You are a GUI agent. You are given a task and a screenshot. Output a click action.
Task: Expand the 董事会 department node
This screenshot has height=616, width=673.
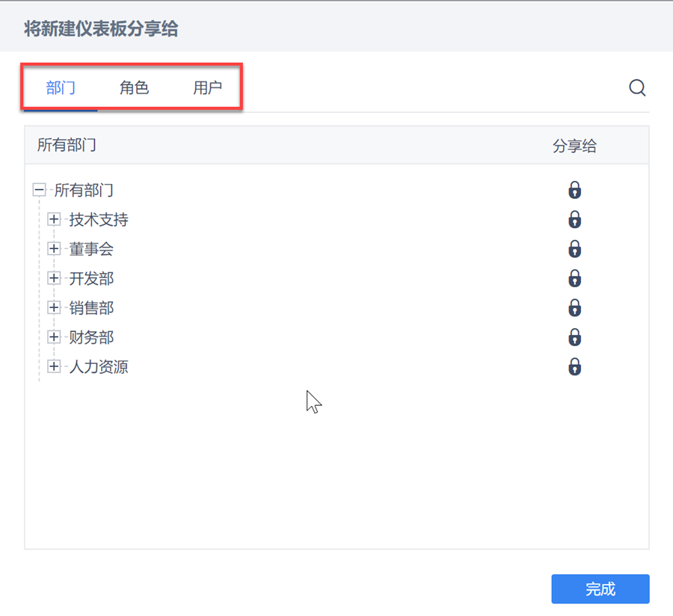[54, 249]
